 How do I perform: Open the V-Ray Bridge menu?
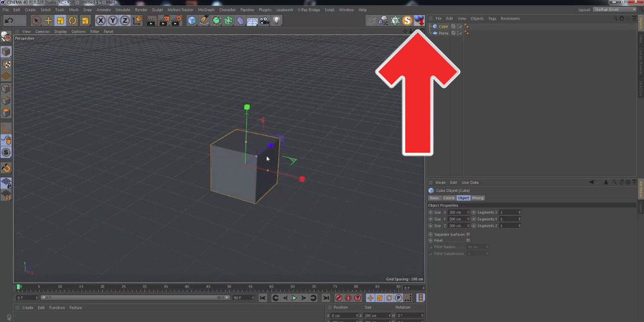coord(309,10)
